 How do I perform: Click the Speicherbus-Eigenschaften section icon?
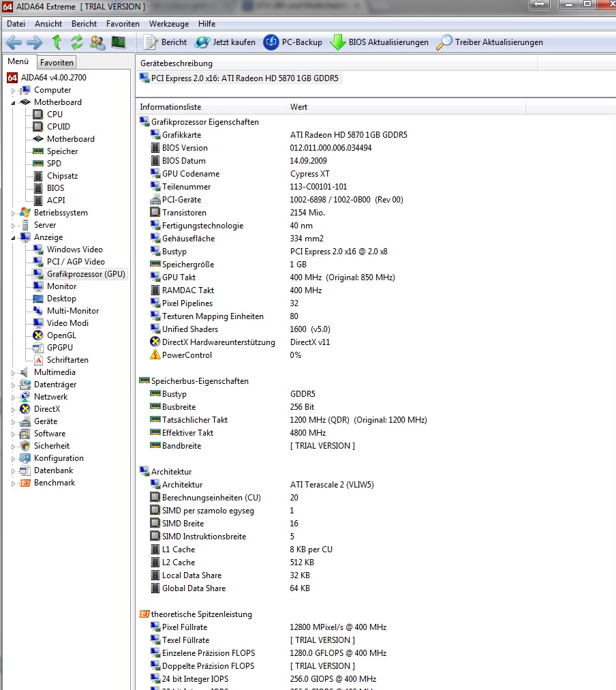click(144, 380)
